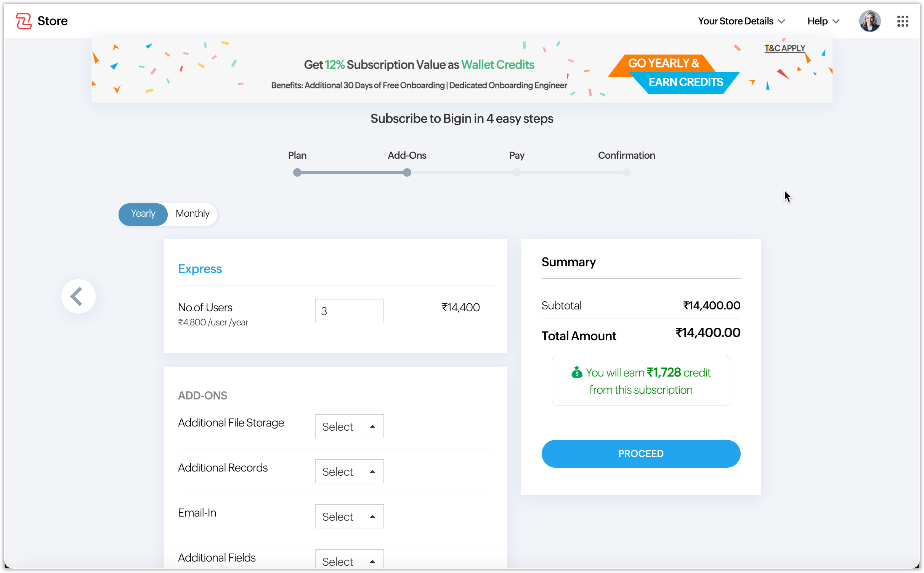This screenshot has width=924, height=573.
Task: Click the PROCEED button
Action: click(x=641, y=454)
